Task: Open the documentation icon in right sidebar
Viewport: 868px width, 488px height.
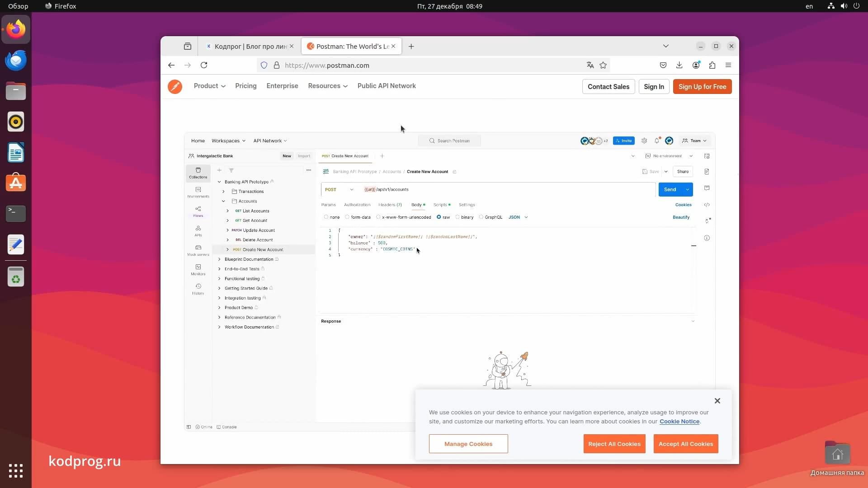Action: click(707, 172)
